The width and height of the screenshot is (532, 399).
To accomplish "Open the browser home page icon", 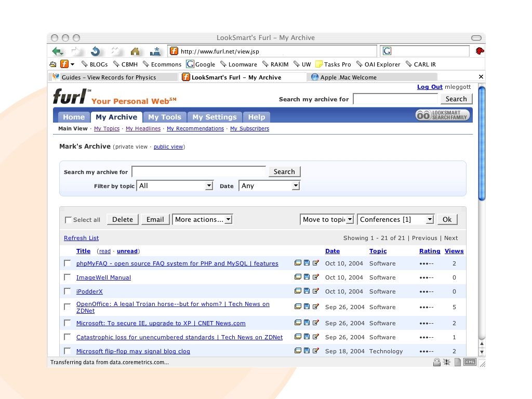I will [135, 51].
